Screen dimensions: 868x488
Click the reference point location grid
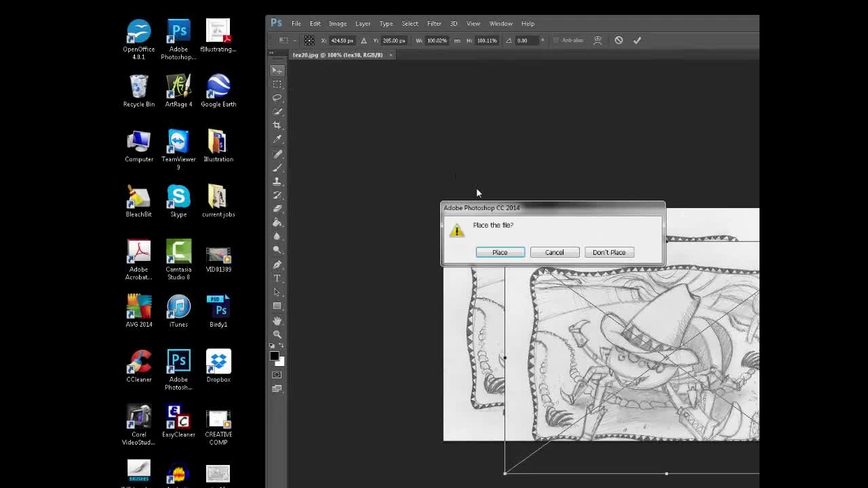pos(309,40)
